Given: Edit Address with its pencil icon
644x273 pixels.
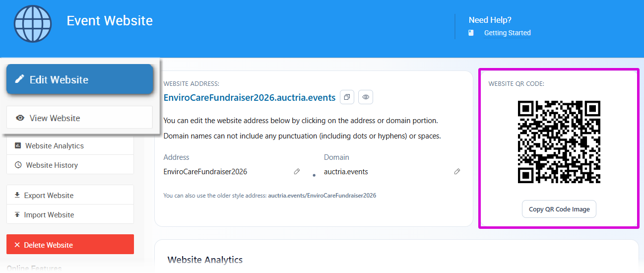Looking at the screenshot, I should click(297, 172).
